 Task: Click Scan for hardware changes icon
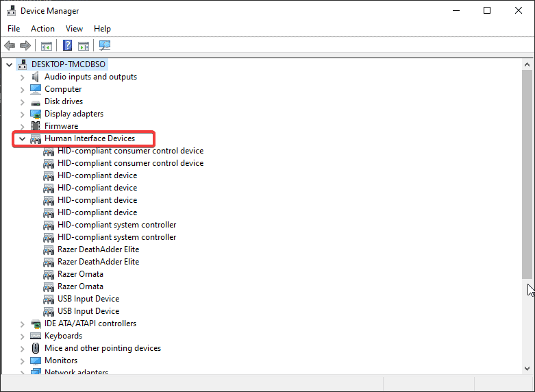[105, 46]
